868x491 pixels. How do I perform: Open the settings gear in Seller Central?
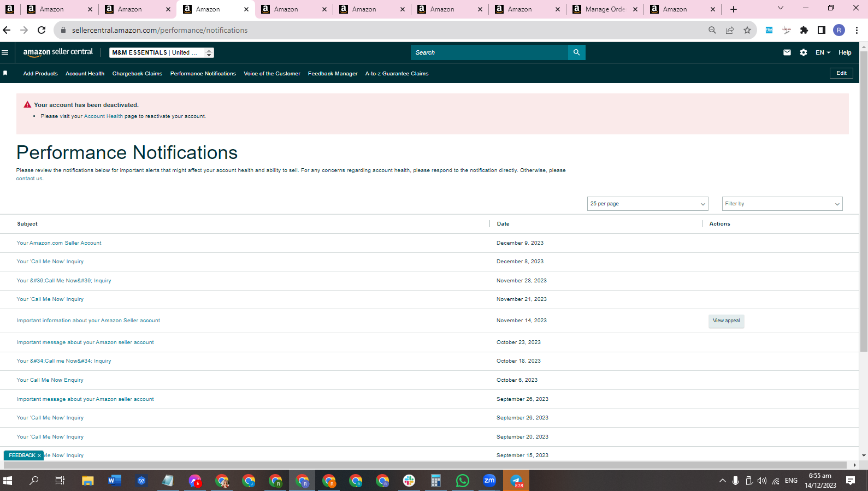(x=804, y=52)
